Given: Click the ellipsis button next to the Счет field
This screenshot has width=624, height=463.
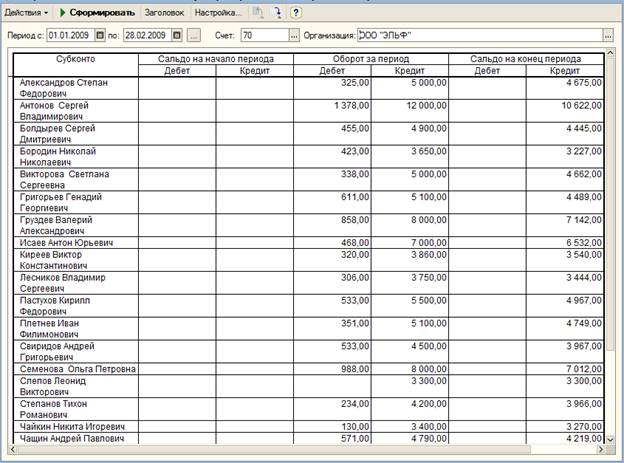Looking at the screenshot, I should pos(293,35).
